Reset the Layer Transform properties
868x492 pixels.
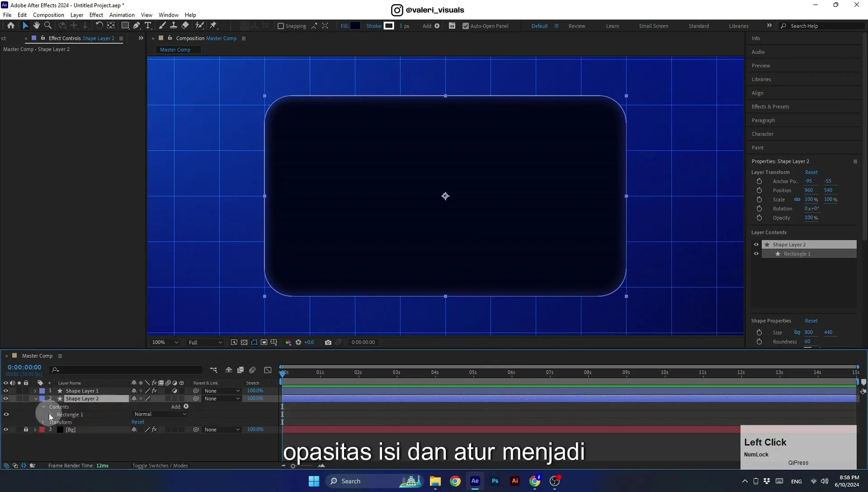[811, 172]
